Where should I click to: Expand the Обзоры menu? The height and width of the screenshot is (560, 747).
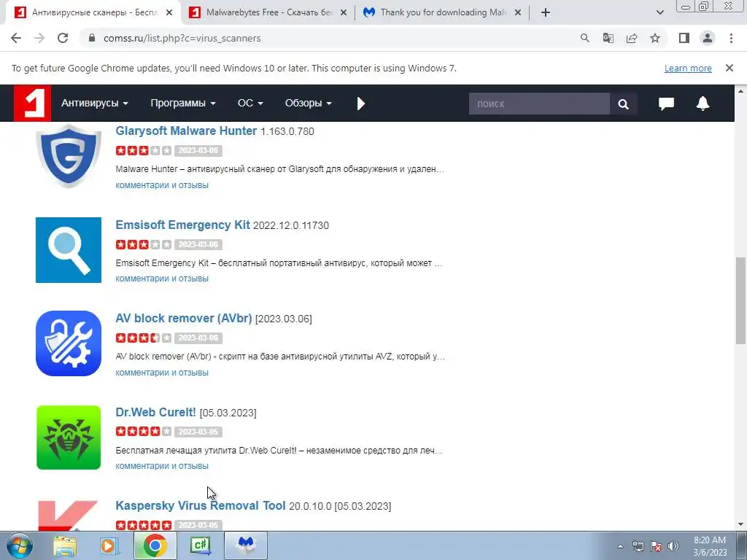click(x=309, y=103)
